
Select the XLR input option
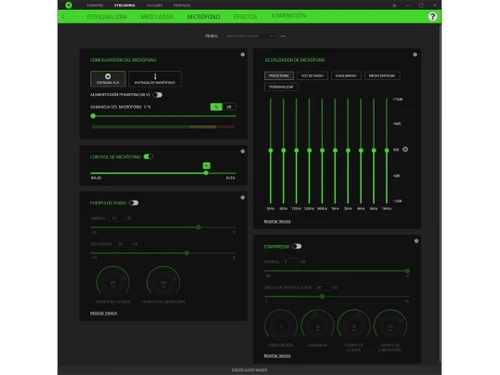point(108,79)
